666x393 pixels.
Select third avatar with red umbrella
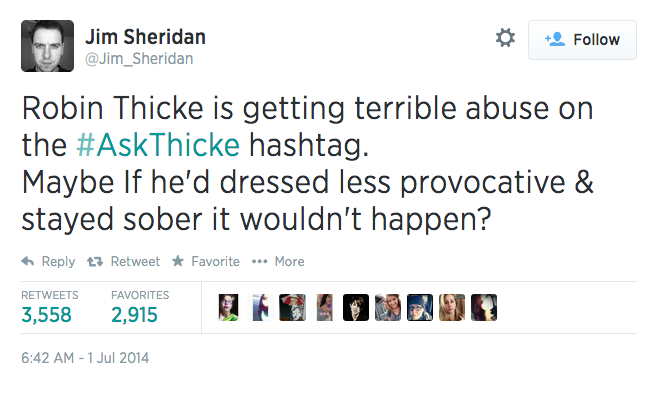coord(292,307)
